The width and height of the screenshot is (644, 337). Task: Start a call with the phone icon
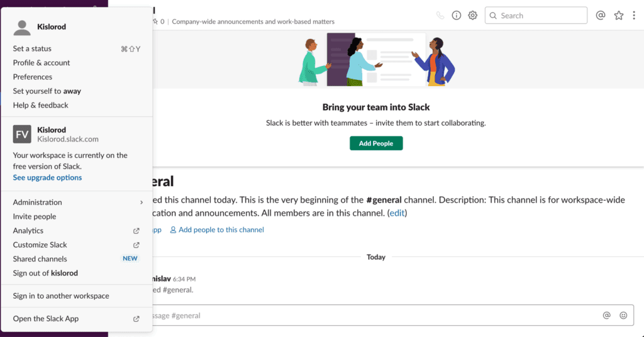coord(440,16)
